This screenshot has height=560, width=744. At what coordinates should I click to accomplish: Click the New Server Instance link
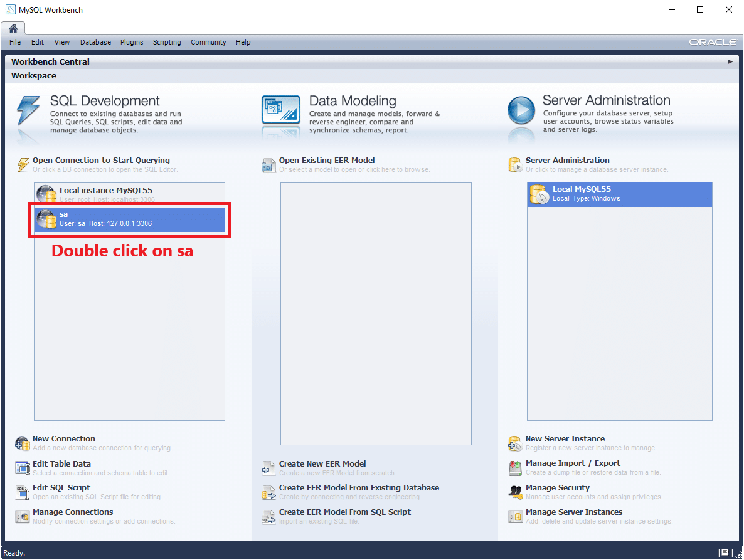tap(565, 438)
